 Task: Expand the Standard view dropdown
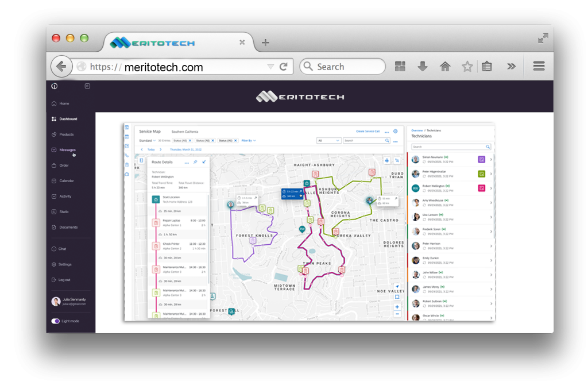pyautogui.click(x=148, y=141)
